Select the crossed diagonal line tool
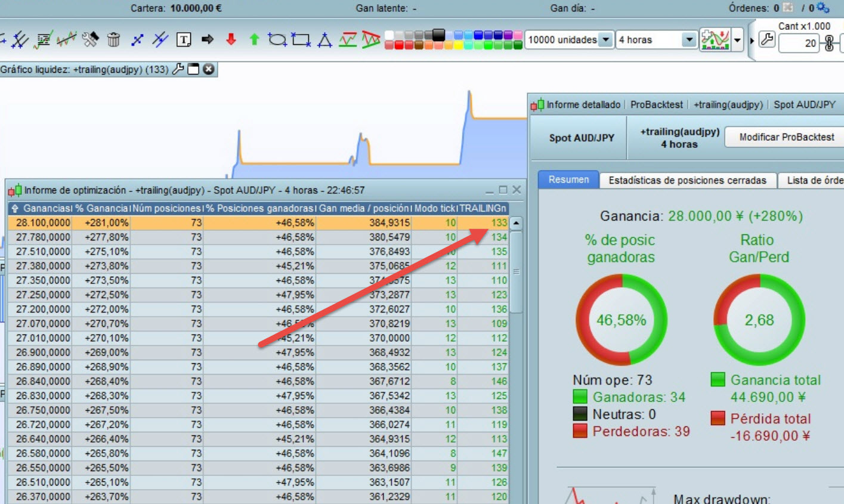Viewport: 844px width, 504px height. pos(160,40)
